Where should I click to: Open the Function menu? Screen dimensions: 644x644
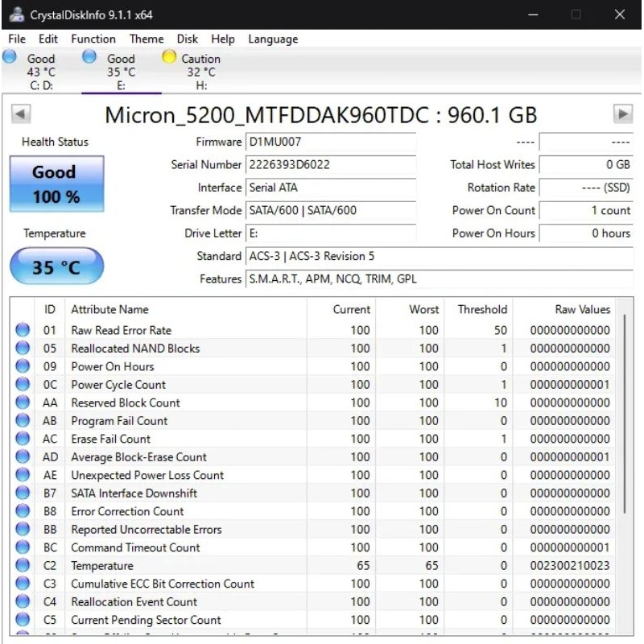coord(93,39)
